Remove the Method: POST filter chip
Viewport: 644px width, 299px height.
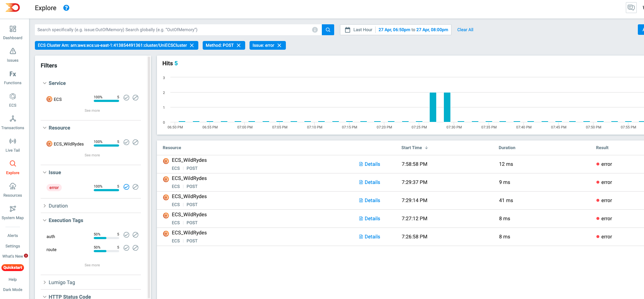pyautogui.click(x=239, y=45)
